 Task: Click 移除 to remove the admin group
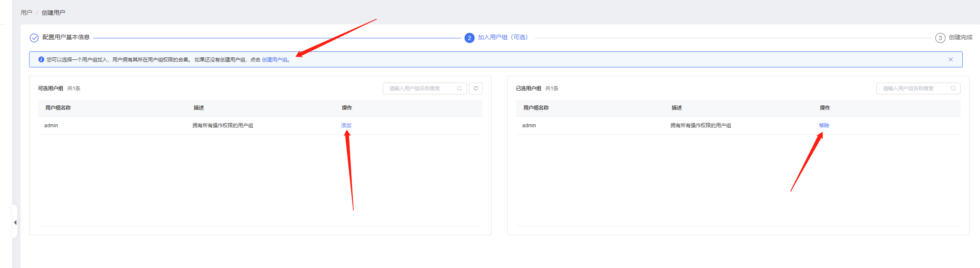pyautogui.click(x=824, y=126)
